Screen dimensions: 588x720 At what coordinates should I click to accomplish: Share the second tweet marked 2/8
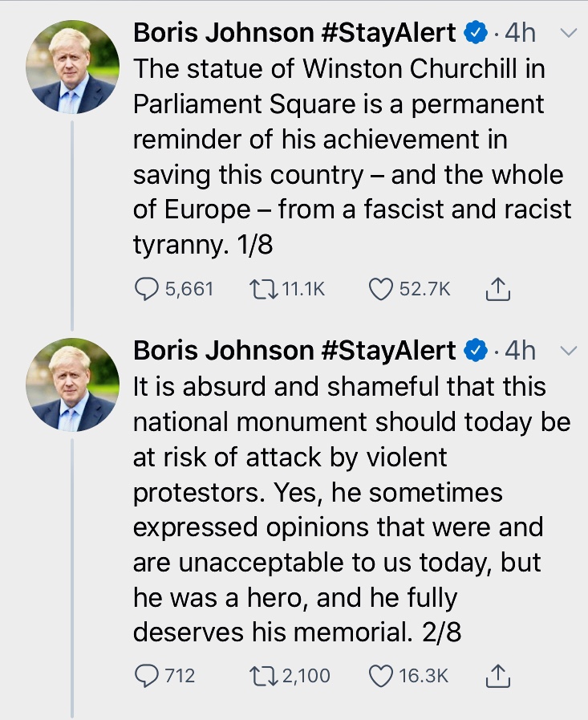pos(498,676)
